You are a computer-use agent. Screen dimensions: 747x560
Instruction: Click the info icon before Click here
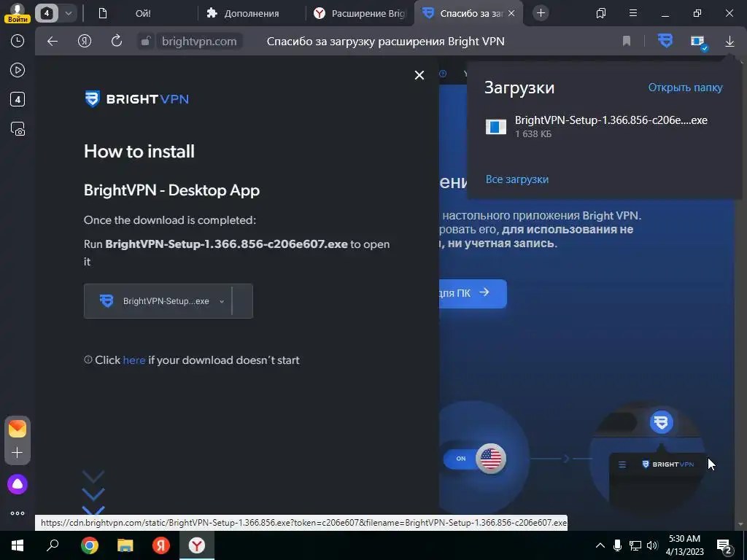coord(88,360)
